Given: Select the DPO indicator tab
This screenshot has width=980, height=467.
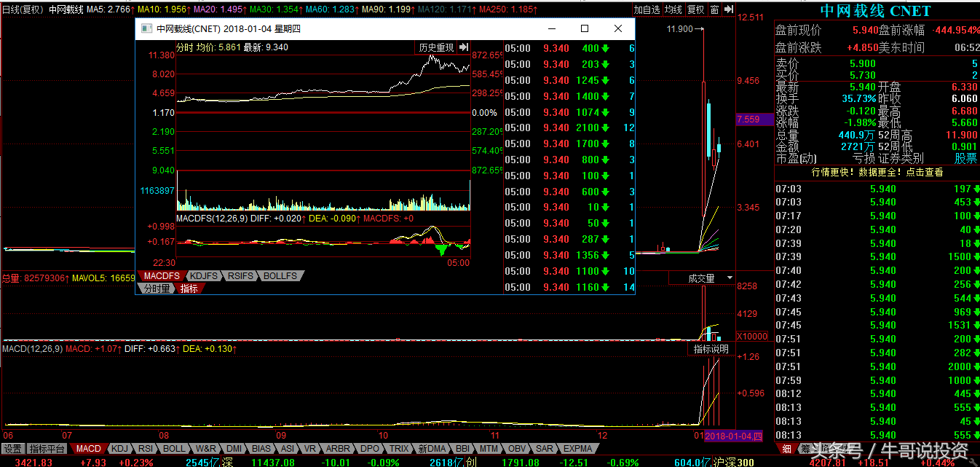Looking at the screenshot, I should coord(370,448).
